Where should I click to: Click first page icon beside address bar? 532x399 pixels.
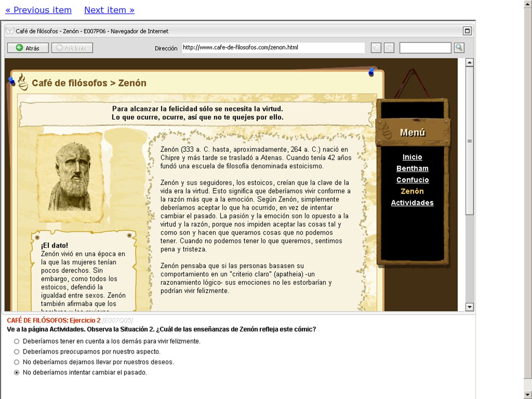click(x=376, y=48)
